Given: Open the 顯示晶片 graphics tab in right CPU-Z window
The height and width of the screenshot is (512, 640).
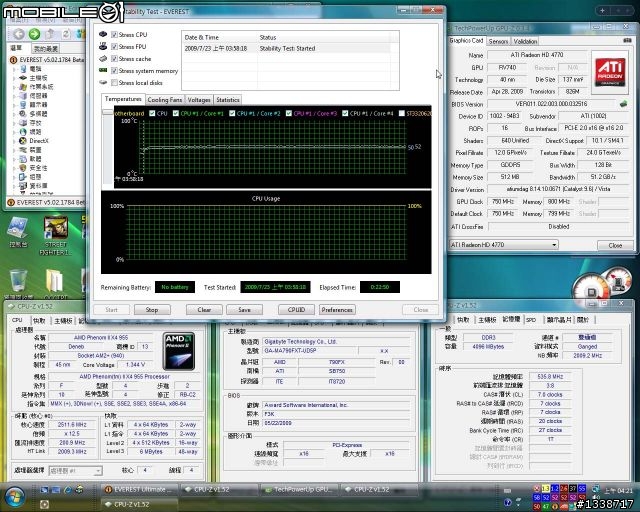Looking at the screenshot, I should pos(558,320).
